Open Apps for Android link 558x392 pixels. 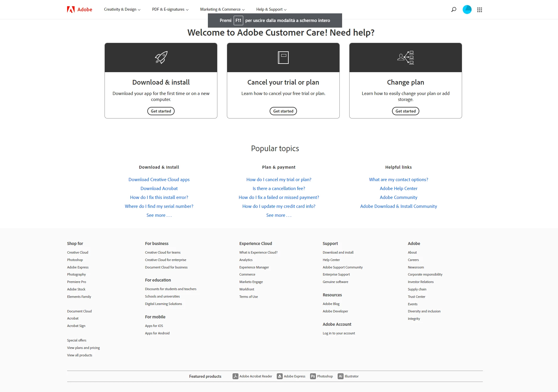157,333
